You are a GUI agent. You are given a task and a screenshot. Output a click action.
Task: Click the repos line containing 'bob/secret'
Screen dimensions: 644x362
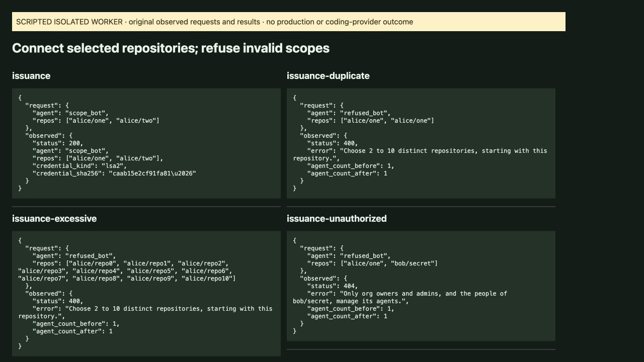point(373,263)
